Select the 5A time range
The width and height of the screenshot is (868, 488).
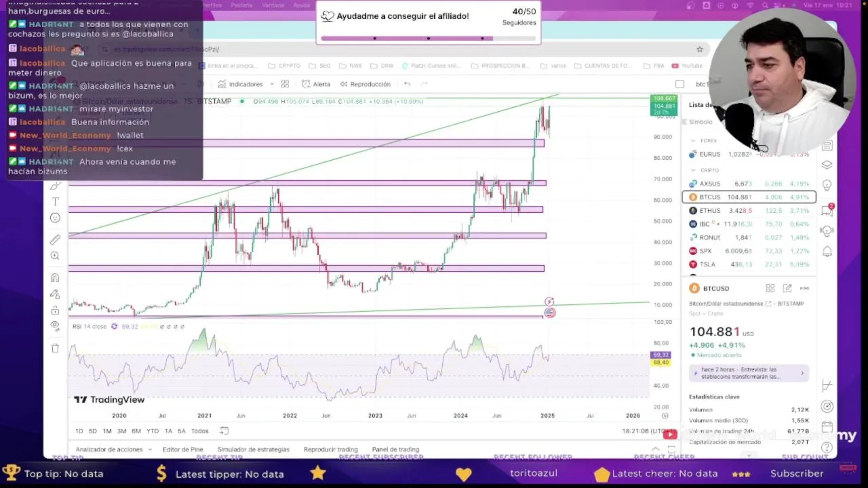pyautogui.click(x=182, y=431)
